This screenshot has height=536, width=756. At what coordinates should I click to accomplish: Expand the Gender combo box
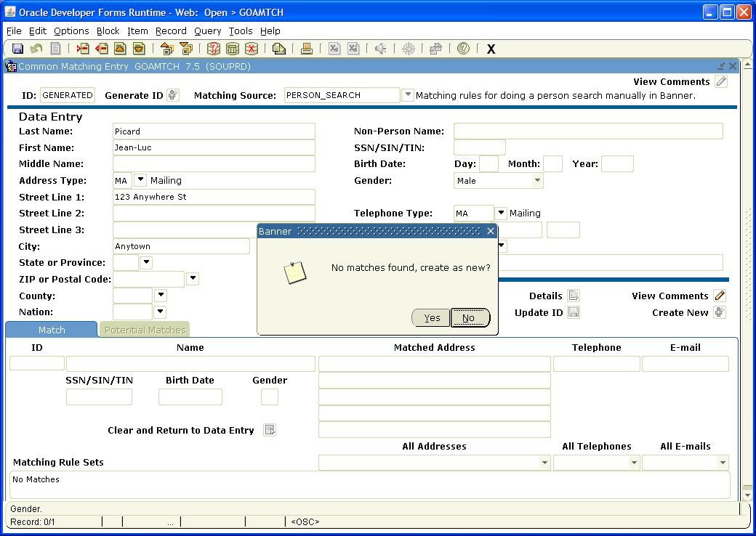[x=536, y=181]
